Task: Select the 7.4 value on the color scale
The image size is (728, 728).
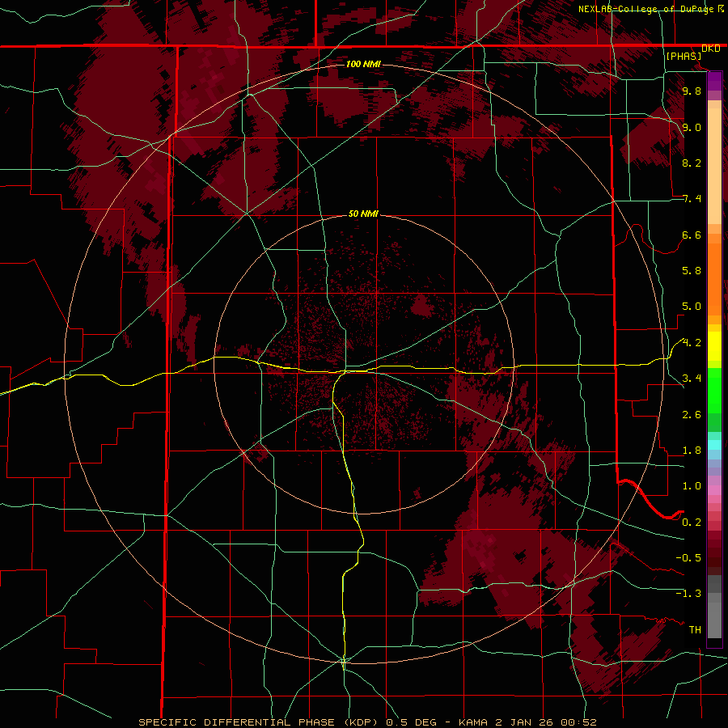Action: click(692, 199)
